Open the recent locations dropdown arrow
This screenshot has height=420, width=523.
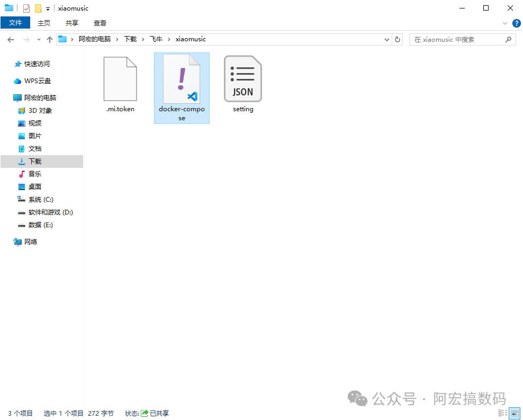click(39, 40)
